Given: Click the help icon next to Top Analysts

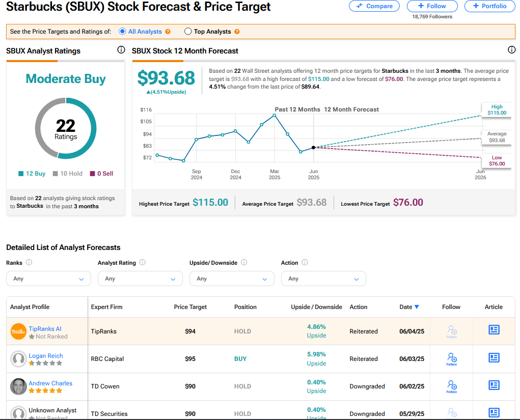Looking at the screenshot, I should (237, 32).
